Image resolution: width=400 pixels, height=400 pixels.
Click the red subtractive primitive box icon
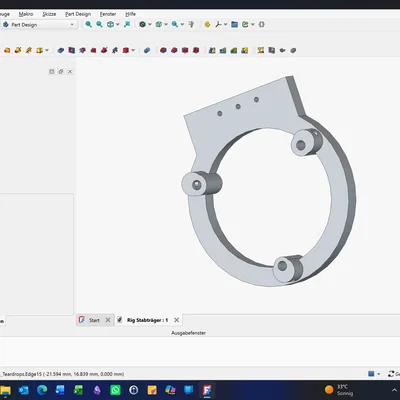(126, 50)
